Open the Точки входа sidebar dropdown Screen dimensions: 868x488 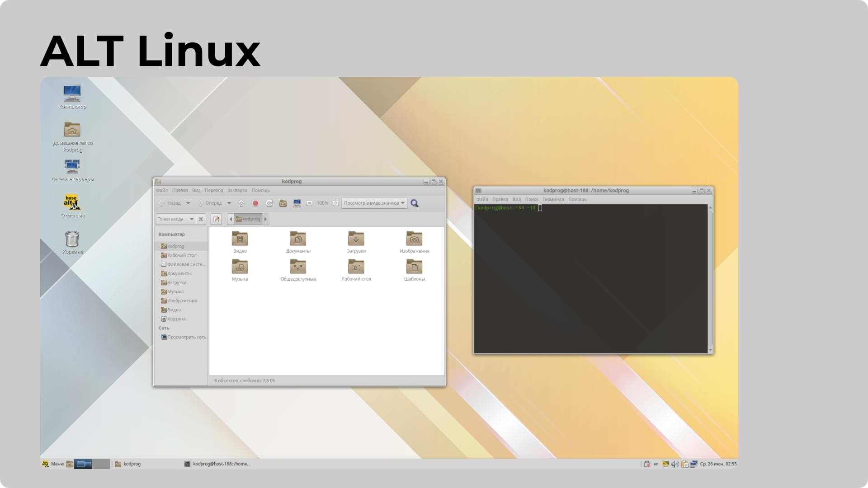click(176, 219)
